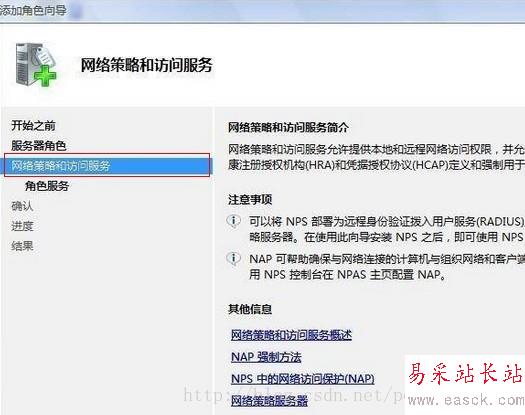This screenshot has height=415, width=525.
Task: Open the 网络策略和访问服务概述 link
Action: click(291, 335)
